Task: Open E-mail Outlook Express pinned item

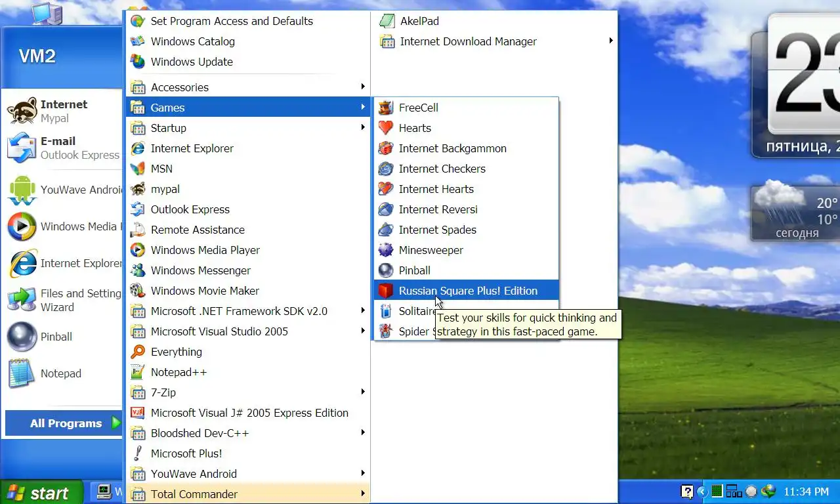Action: coord(63,148)
